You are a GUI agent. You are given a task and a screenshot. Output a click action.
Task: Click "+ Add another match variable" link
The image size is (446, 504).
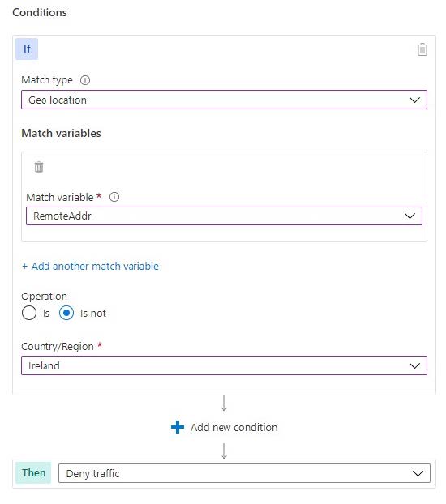90,266
